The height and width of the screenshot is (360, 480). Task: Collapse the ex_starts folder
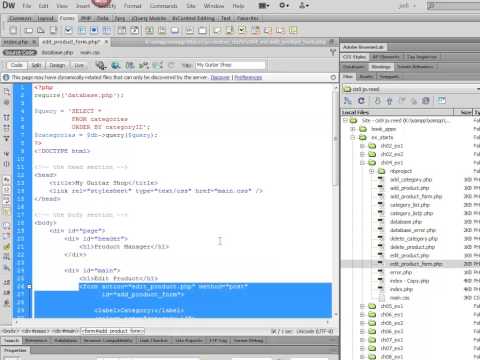[x=353, y=137]
